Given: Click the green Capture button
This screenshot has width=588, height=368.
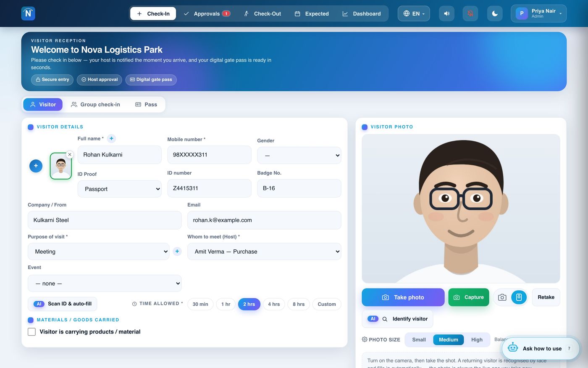Looking at the screenshot, I should point(469,297).
